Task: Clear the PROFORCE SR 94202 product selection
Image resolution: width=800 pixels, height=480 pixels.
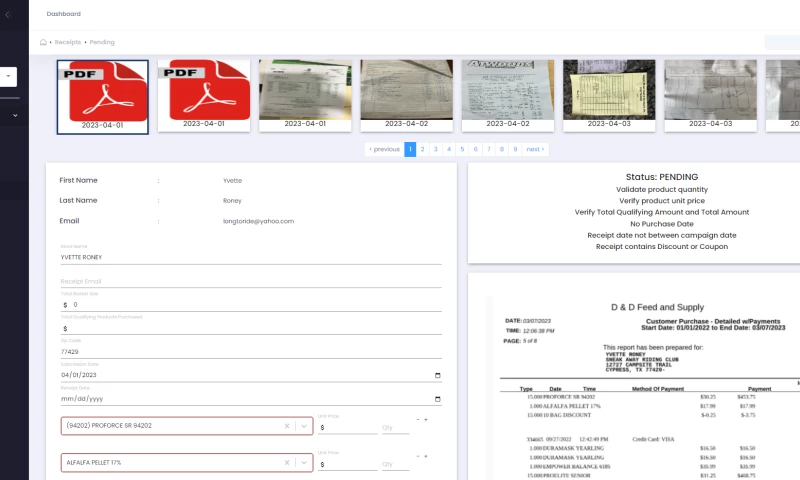Action: point(287,426)
